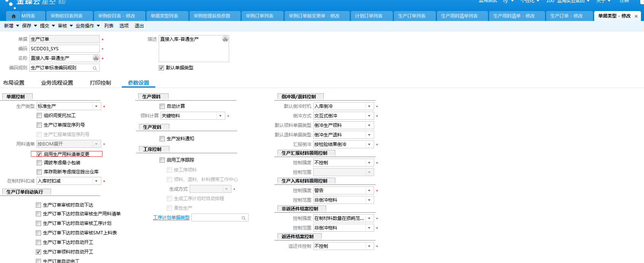This screenshot has height=263, width=644.
Task: Enable 生产订单下达时自动开工 checkbox
Action: pos(38,242)
